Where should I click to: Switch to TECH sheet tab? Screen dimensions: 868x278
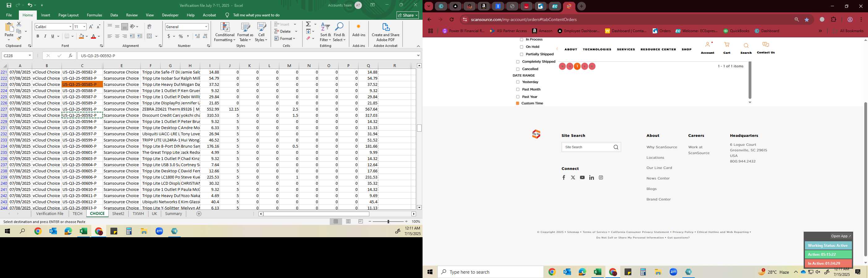click(77, 214)
